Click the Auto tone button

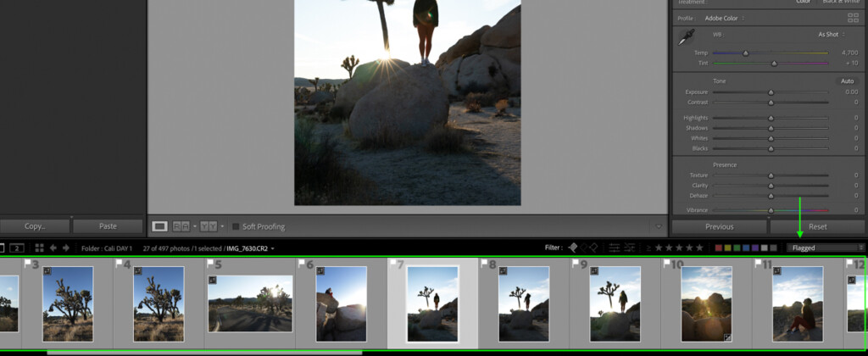[x=847, y=81]
